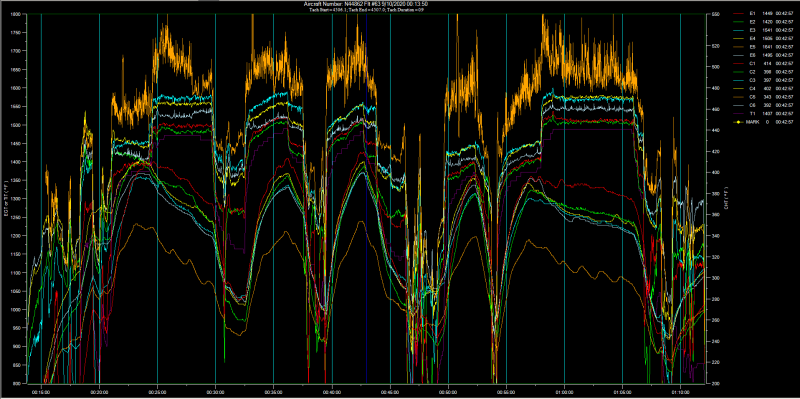Click the MARK row timestamp 00:42:57
This screenshot has width=800, height=399.
pos(785,122)
